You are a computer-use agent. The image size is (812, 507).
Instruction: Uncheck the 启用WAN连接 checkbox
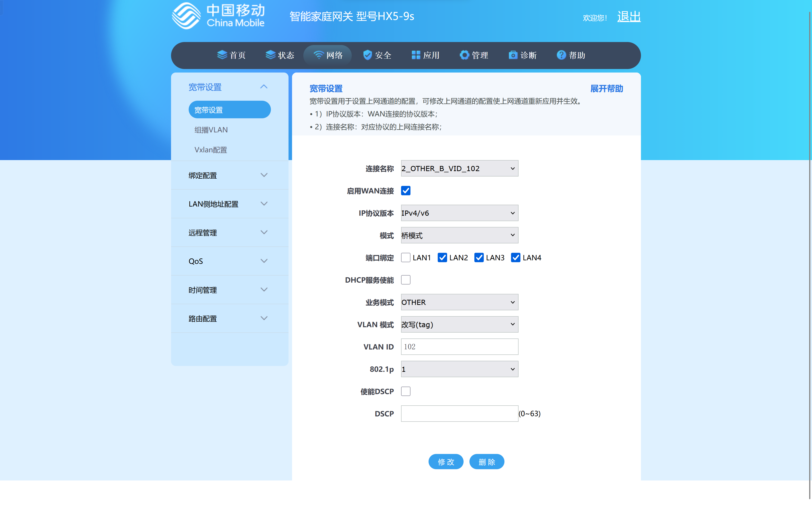coord(406,191)
